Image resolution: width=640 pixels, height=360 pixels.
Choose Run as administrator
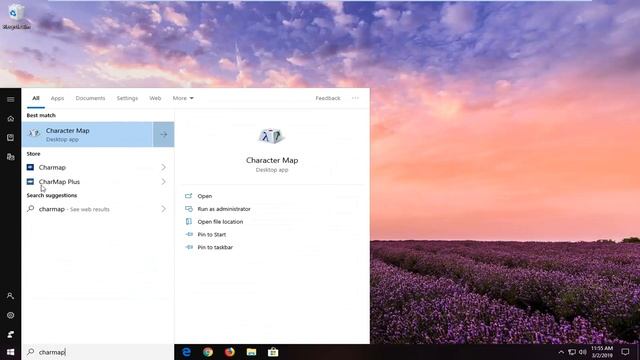point(224,209)
